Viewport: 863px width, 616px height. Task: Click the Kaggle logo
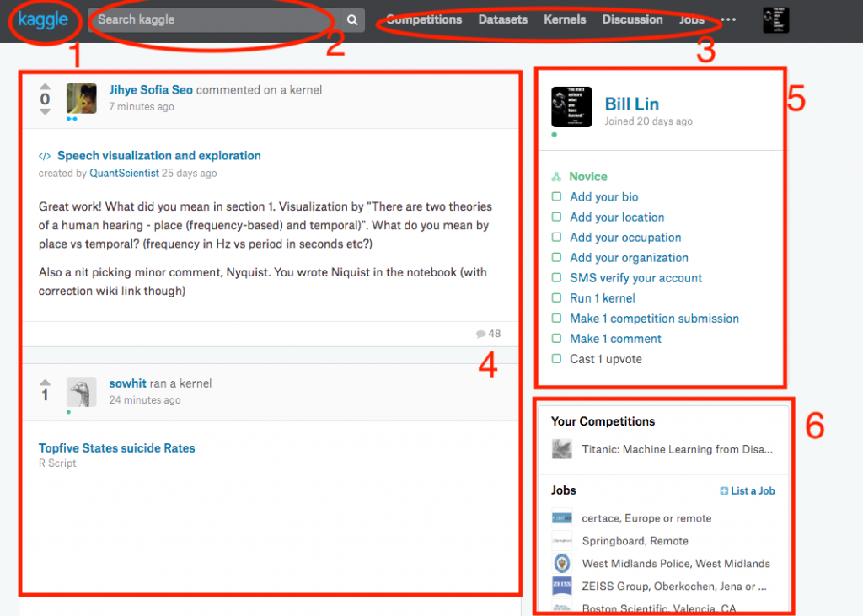[43, 20]
